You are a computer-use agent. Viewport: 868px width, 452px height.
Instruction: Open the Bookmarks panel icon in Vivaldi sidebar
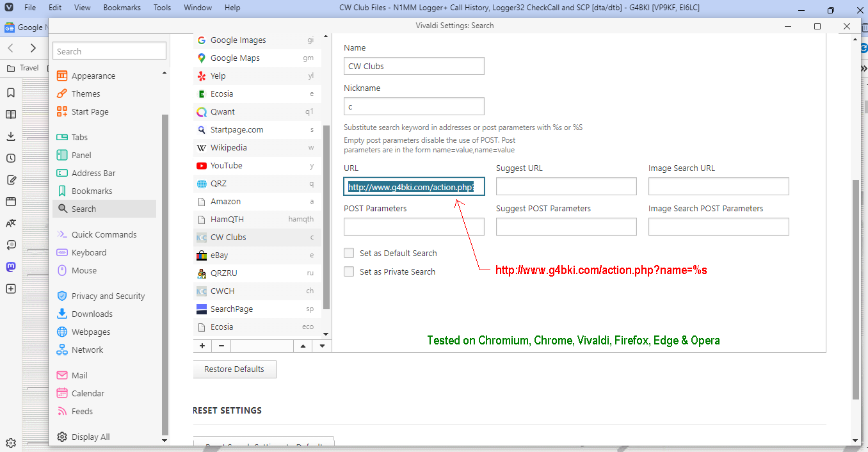[x=10, y=93]
